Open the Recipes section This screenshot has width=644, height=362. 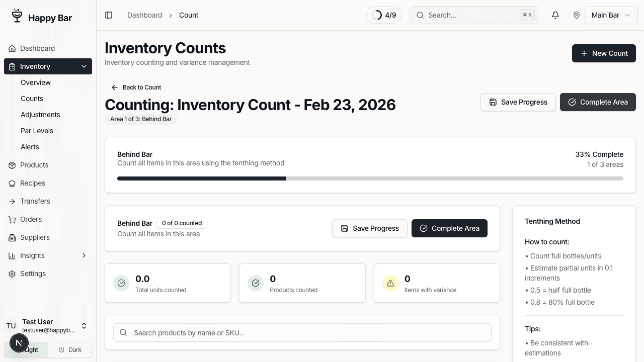[32, 183]
